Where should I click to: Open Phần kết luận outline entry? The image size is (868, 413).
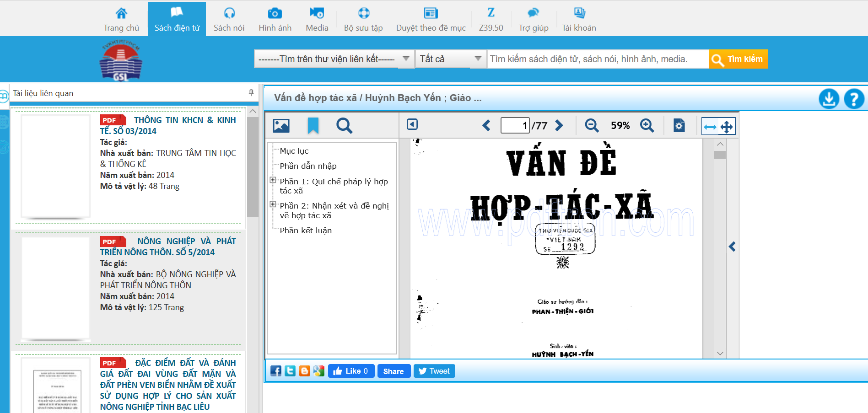306,231
